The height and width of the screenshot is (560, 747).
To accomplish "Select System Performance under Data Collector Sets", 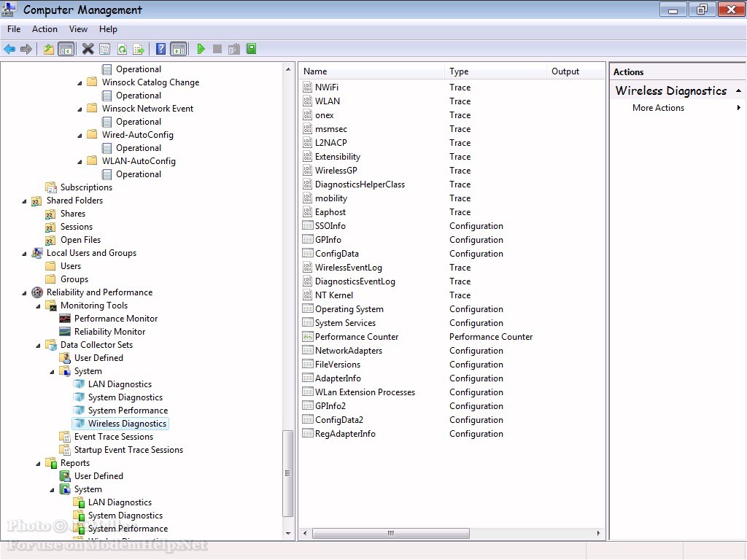I will pyautogui.click(x=128, y=411).
